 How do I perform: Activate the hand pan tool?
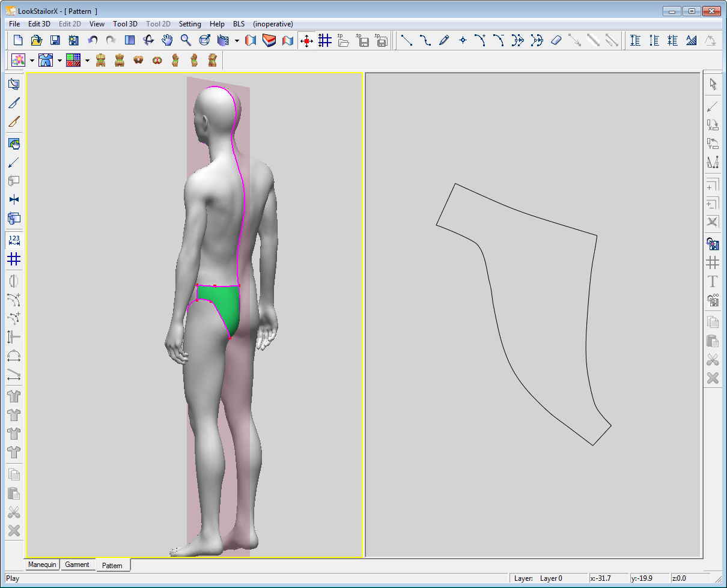pos(167,40)
